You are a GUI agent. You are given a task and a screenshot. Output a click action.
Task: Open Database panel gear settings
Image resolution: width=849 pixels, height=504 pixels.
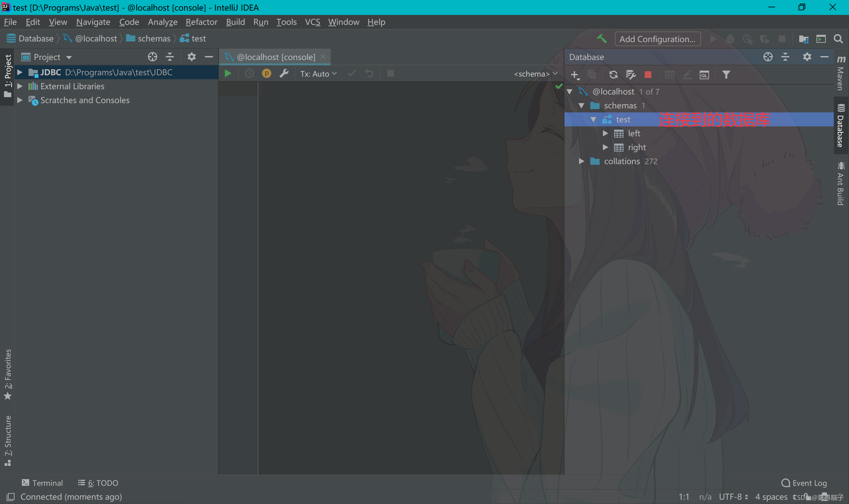tap(807, 57)
